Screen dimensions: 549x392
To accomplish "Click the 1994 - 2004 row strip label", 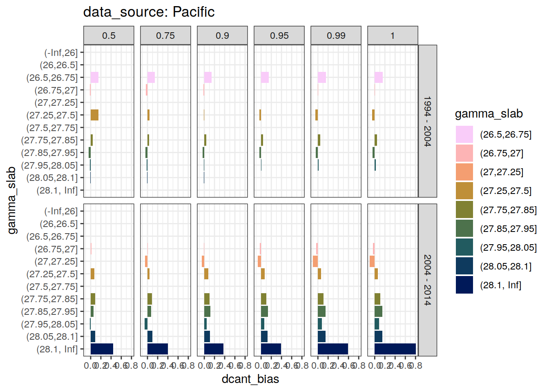I will 428,121.
